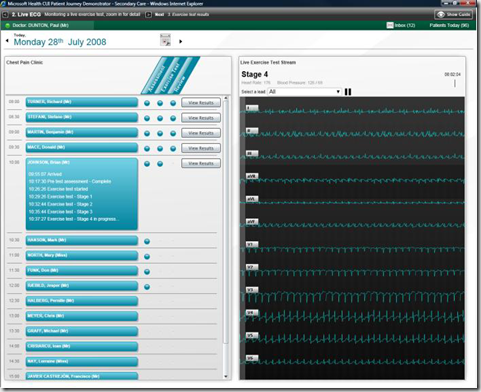Click FUNK, Don's assessment status dot
The height and width of the screenshot is (392, 481).
click(x=147, y=272)
